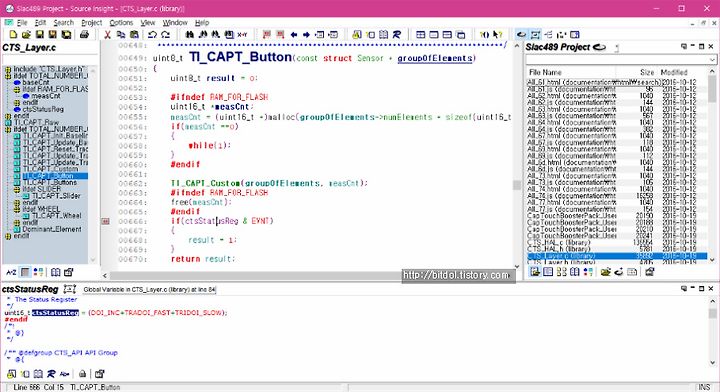Click the editor vertical scrollbar thumb
The image size is (720, 392).
coord(517,185)
